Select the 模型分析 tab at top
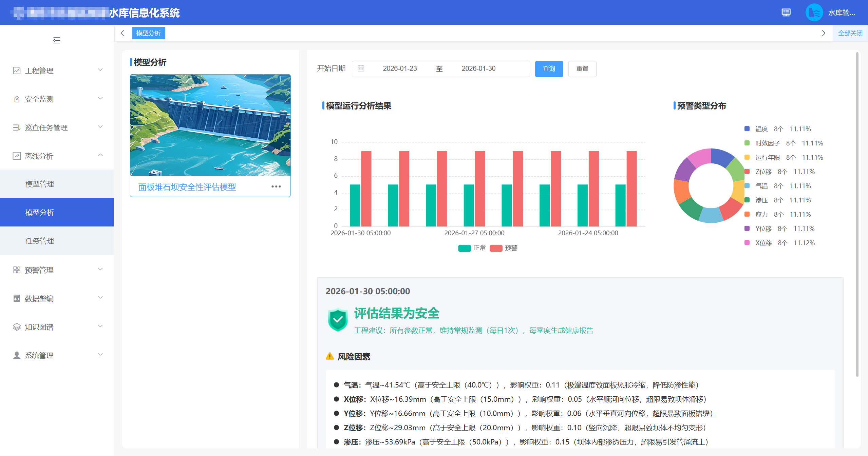This screenshot has height=456, width=868. pyautogui.click(x=148, y=33)
